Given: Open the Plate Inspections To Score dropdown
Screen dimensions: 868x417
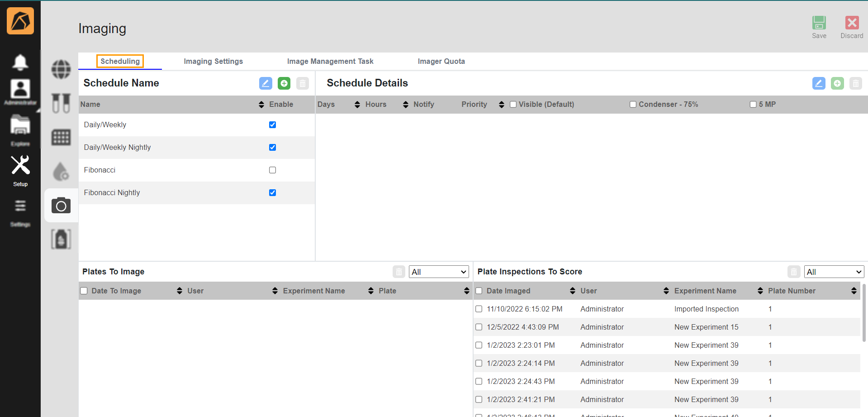Looking at the screenshot, I should pos(834,272).
